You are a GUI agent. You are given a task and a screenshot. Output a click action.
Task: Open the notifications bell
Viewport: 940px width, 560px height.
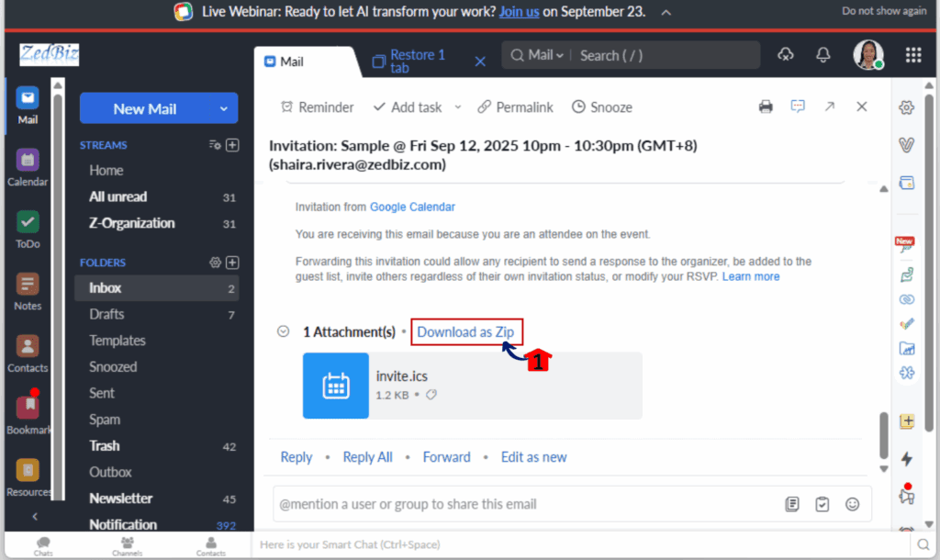[x=823, y=54]
